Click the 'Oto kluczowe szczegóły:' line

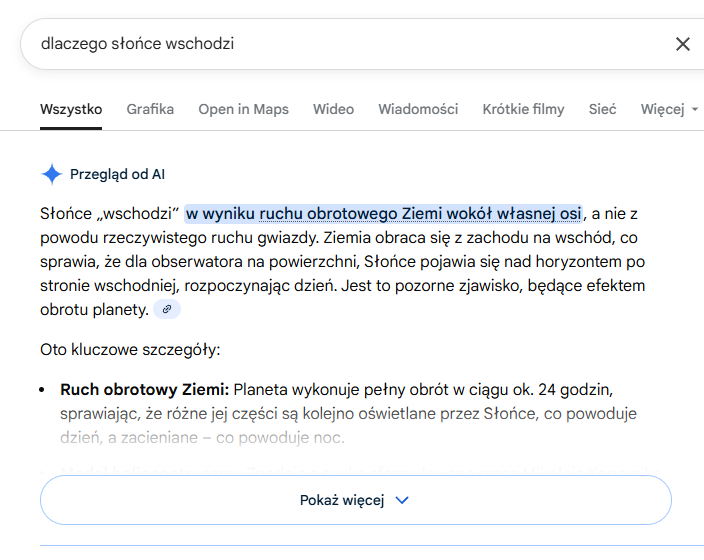click(129, 350)
